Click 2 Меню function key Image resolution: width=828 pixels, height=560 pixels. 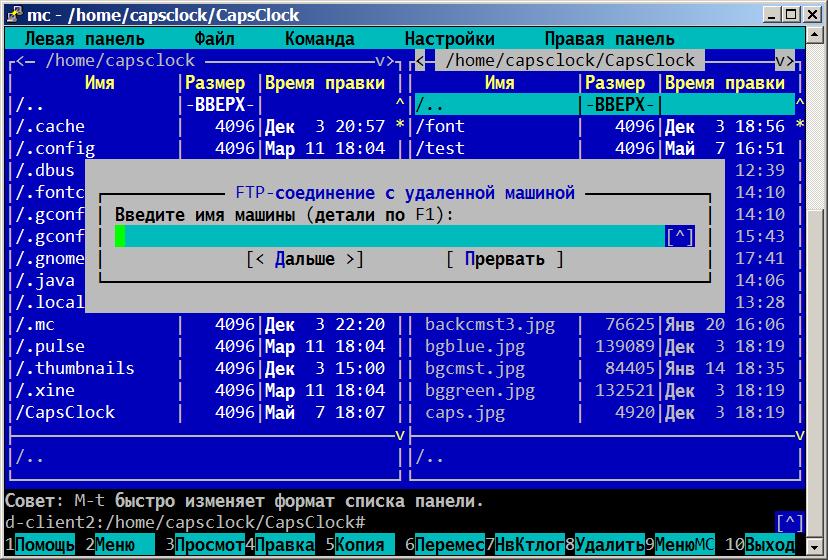point(119,545)
